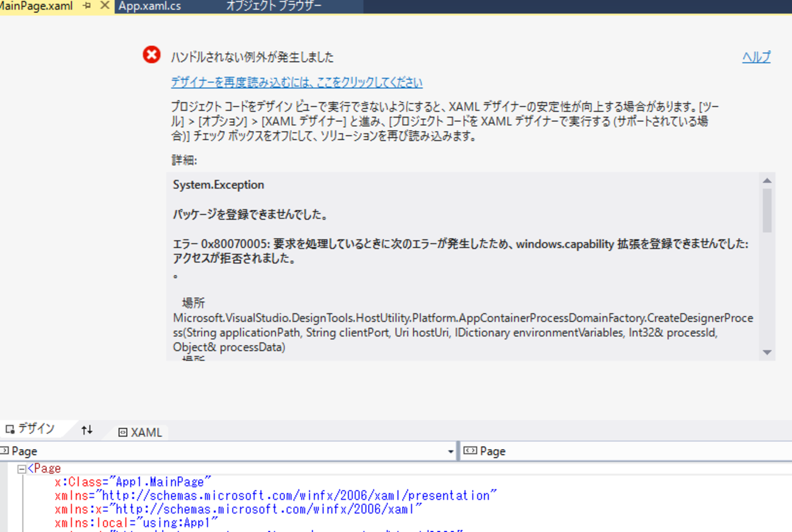Viewport: 792px width, 532px height.
Task: Click the xaml/presentation xmlns code line
Action: (x=276, y=496)
